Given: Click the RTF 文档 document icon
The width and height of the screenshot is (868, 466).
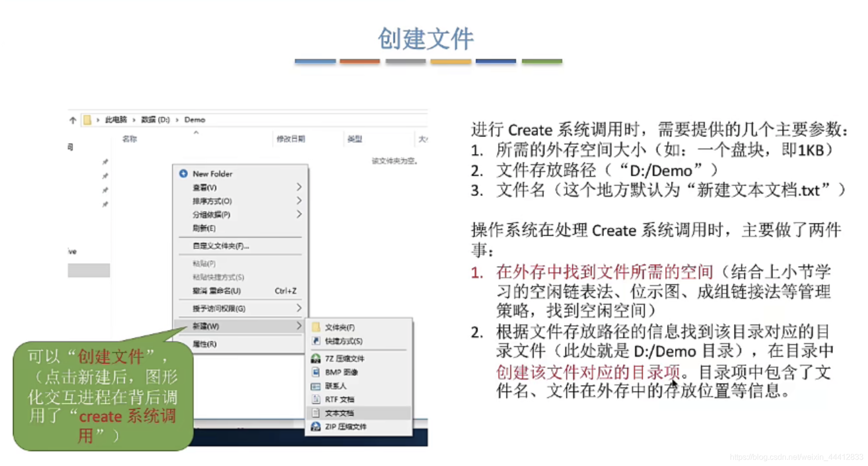Looking at the screenshot, I should (x=316, y=399).
